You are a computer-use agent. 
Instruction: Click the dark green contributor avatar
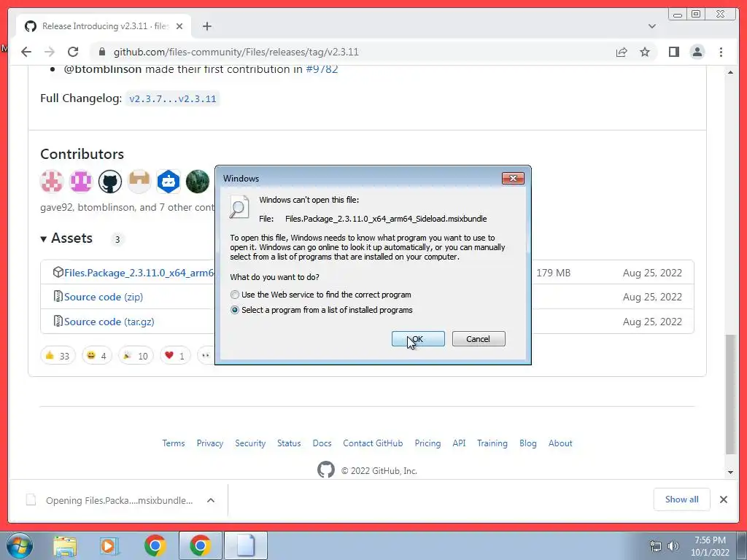tap(197, 182)
